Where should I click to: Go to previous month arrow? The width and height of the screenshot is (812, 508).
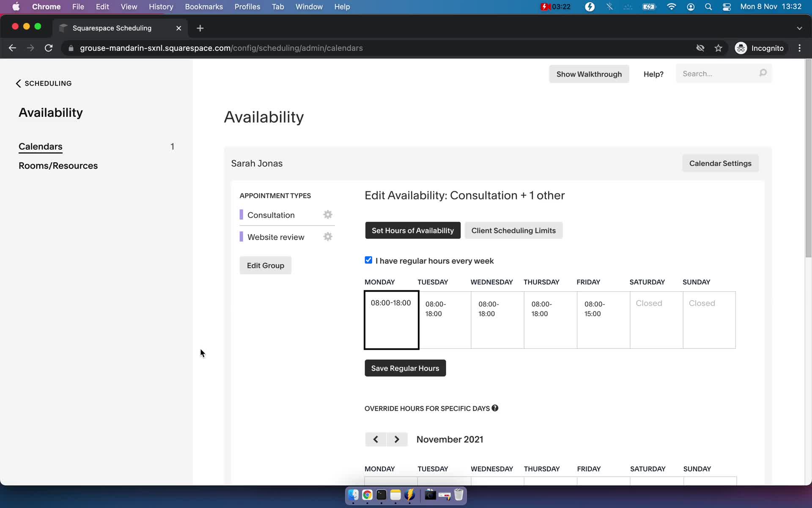coord(376,439)
